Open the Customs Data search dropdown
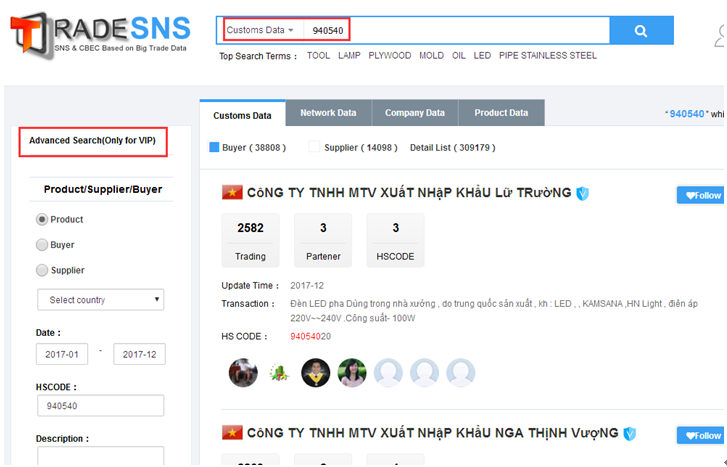727x467 pixels. (260, 31)
